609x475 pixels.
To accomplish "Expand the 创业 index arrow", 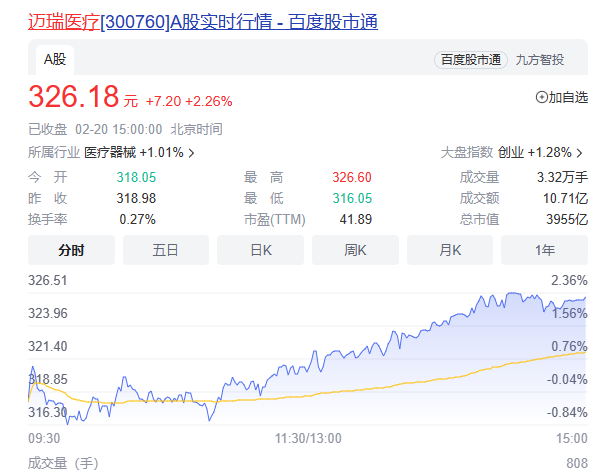I will point(580,153).
